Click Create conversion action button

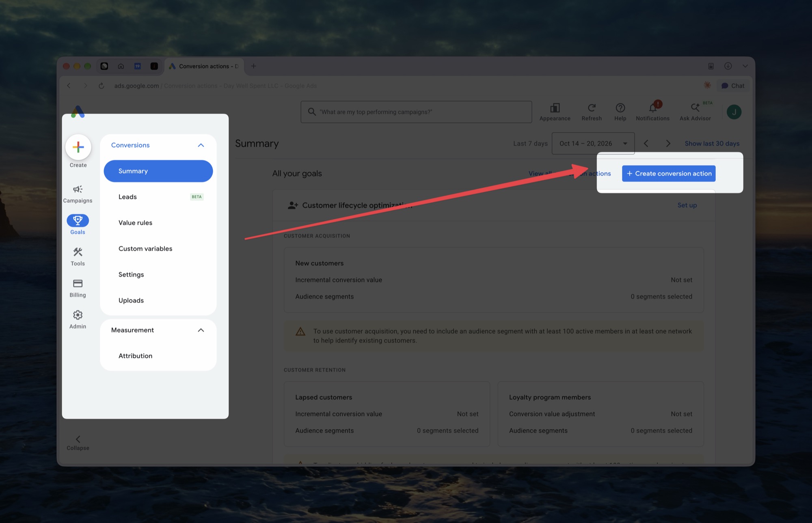pyautogui.click(x=669, y=174)
